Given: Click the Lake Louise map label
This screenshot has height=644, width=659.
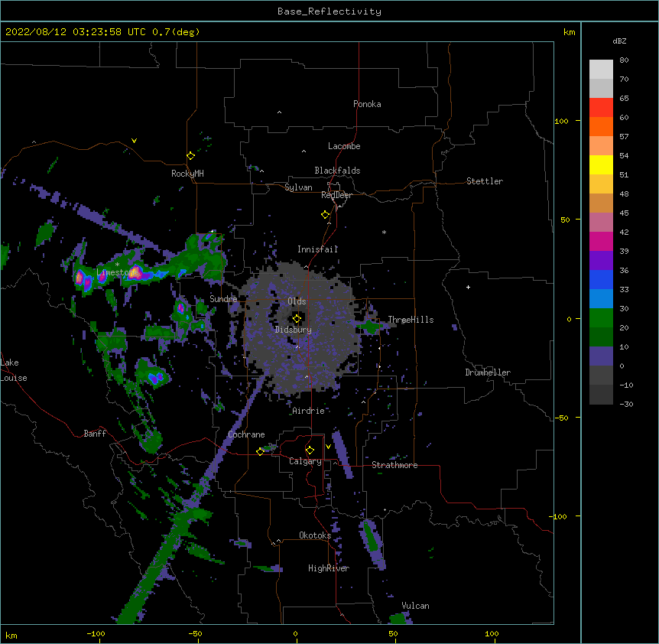Looking at the screenshot, I should point(14,370).
